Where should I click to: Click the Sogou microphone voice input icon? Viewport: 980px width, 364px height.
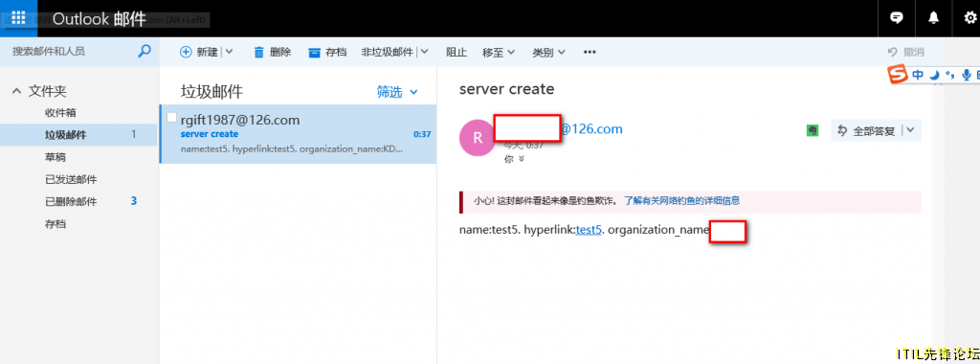(x=967, y=75)
